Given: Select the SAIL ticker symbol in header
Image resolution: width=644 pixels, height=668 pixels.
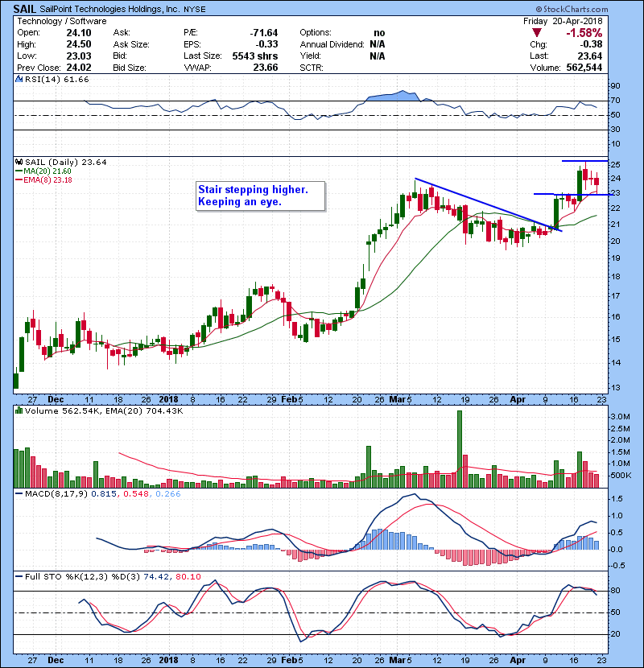Looking at the screenshot, I should 25,7.
